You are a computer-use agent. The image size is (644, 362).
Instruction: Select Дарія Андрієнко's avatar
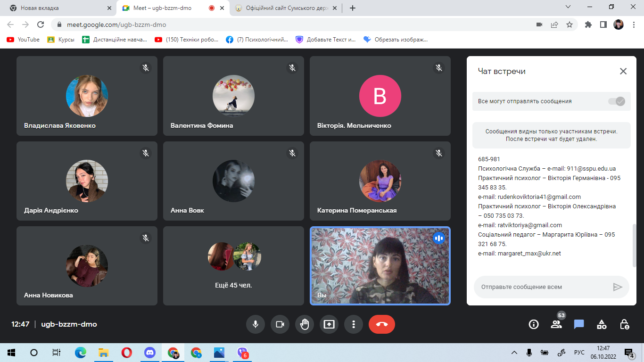[x=87, y=181]
